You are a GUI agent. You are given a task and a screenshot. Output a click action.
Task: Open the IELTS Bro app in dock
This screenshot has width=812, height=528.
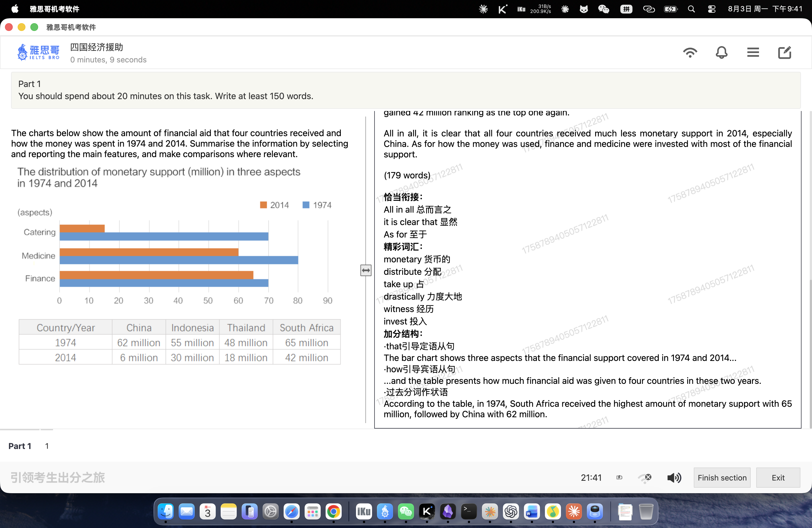pyautogui.click(x=385, y=511)
